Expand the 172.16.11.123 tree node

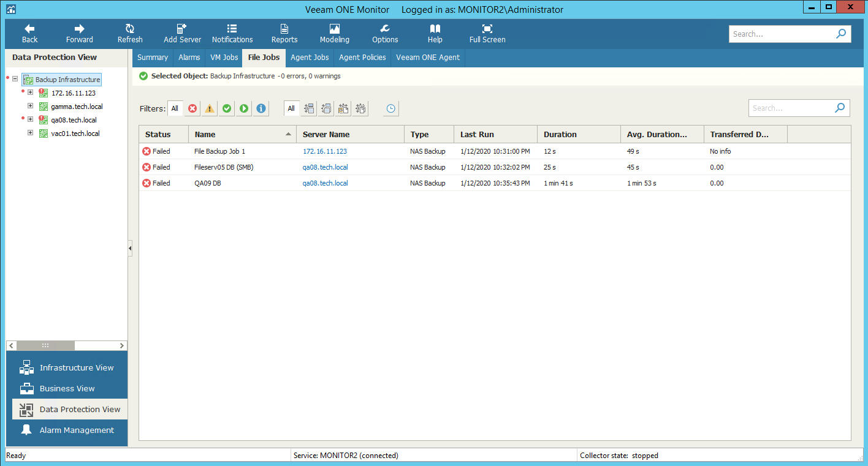tap(30, 92)
